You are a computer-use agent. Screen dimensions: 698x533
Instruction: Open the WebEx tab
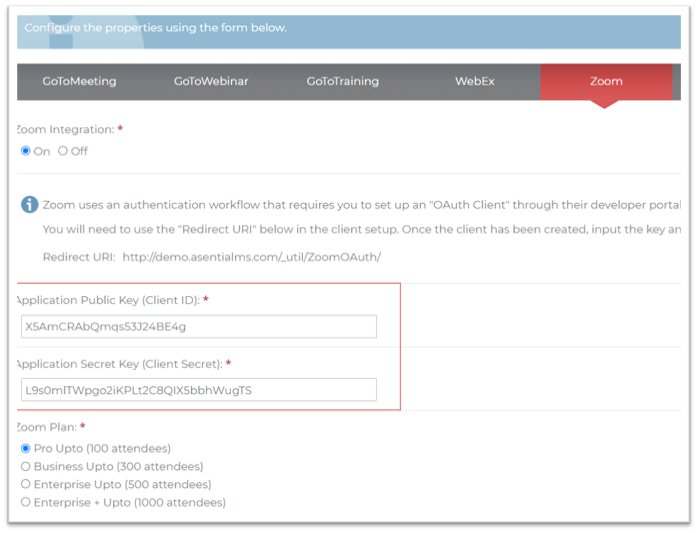pos(475,81)
